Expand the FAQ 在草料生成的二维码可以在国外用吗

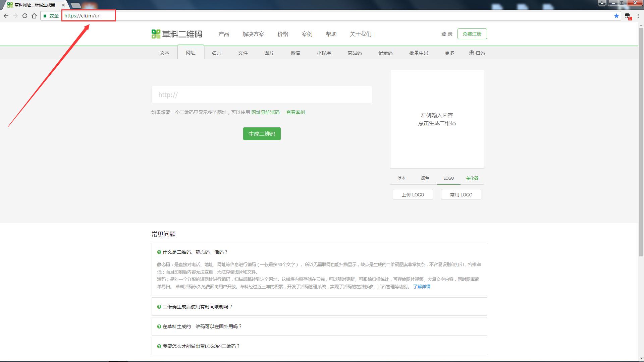pos(202,326)
